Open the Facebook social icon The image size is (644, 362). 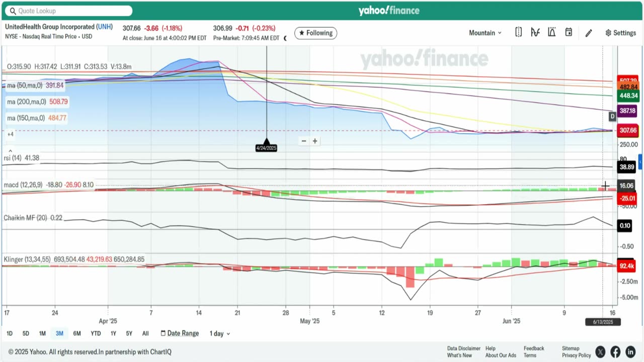point(615,352)
